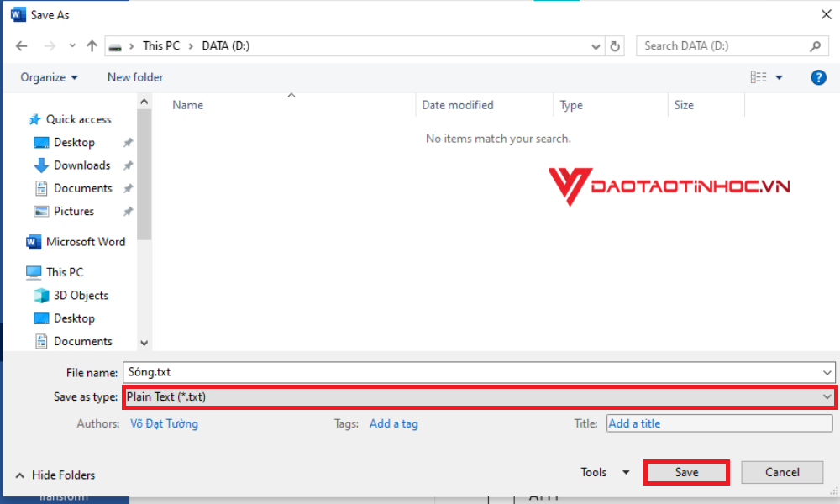Image resolution: width=840 pixels, height=504 pixels.
Task: Click the navigation pane scrollbar thumb
Action: (144, 175)
